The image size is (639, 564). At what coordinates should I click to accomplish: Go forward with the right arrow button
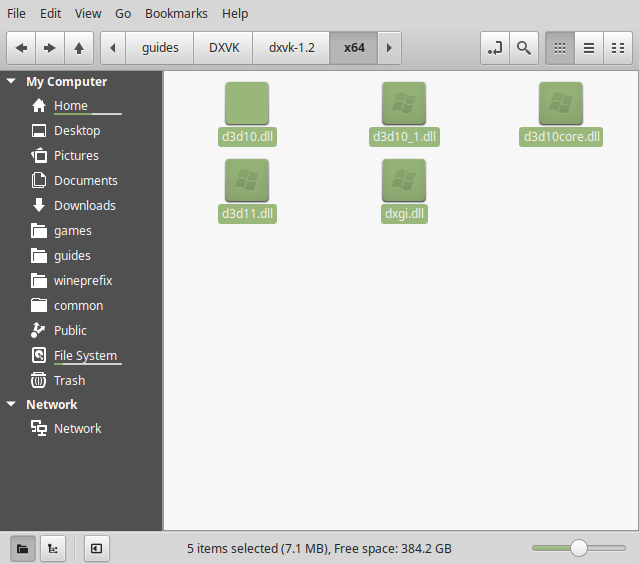point(50,48)
